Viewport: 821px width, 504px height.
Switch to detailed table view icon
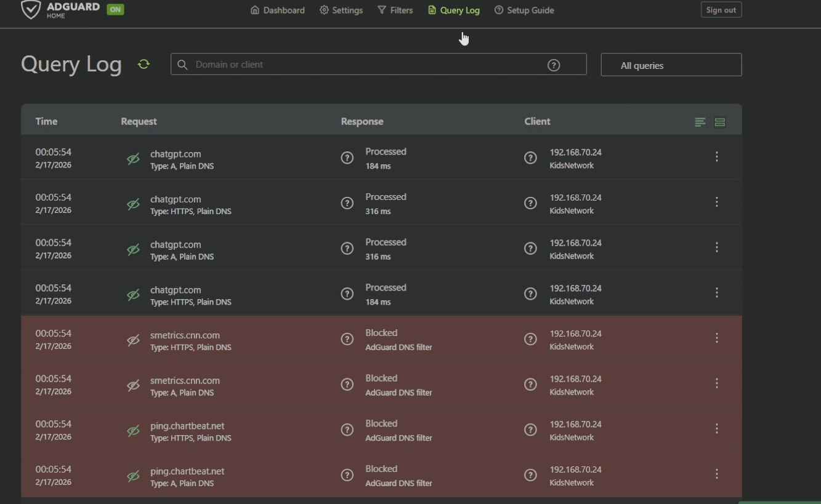coord(719,122)
